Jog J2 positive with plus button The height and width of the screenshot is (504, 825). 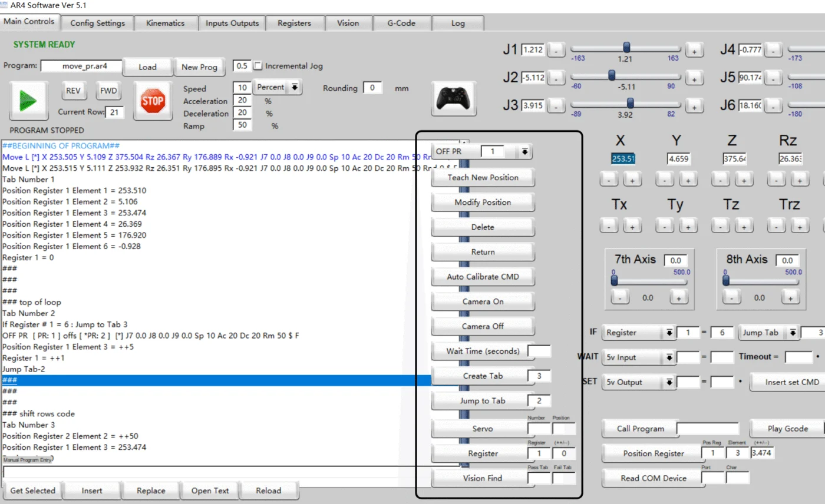tap(695, 78)
